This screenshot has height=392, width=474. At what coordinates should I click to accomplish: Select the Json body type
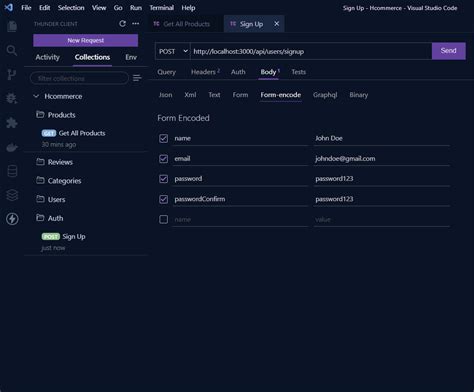click(165, 95)
